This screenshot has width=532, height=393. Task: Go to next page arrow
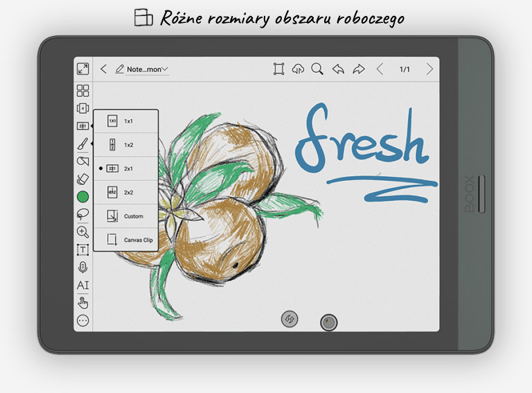pos(429,69)
